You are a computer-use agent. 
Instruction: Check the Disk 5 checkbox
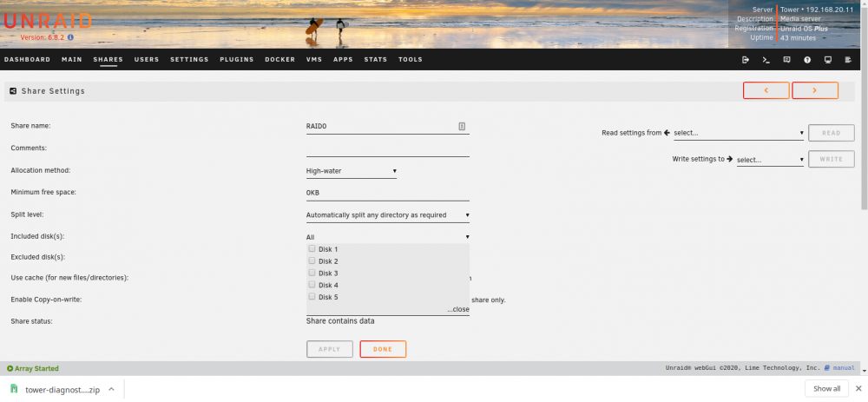(x=312, y=296)
